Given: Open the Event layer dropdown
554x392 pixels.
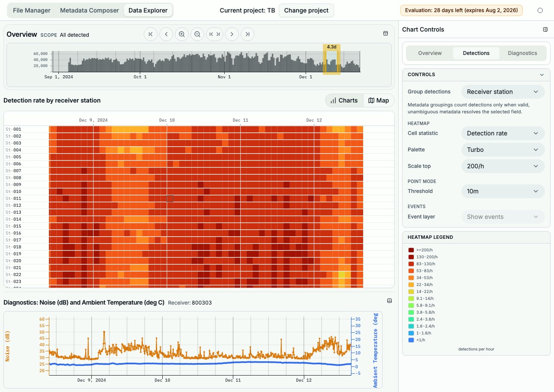Looking at the screenshot, I should 503,217.
